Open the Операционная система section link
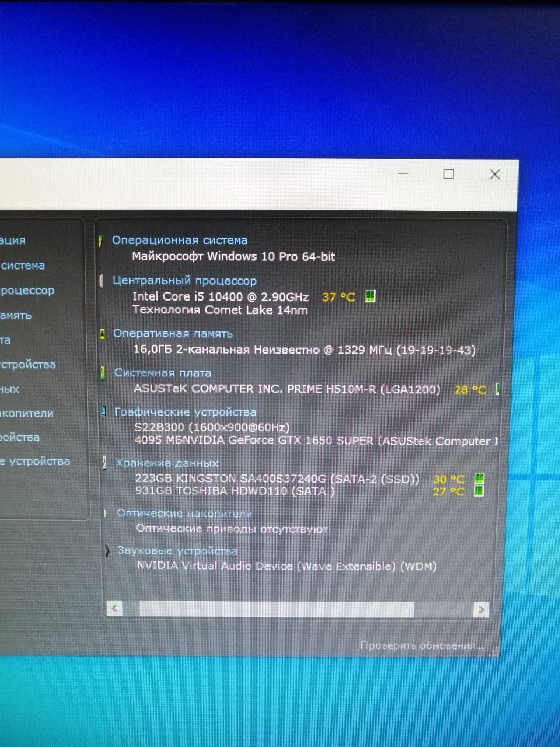Image resolution: width=560 pixels, height=747 pixels. (x=180, y=240)
